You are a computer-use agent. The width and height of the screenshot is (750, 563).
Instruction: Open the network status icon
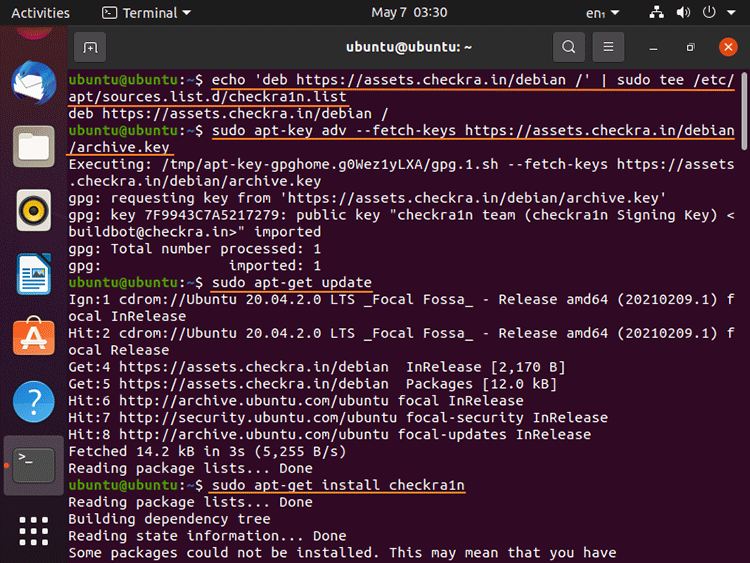click(x=657, y=12)
